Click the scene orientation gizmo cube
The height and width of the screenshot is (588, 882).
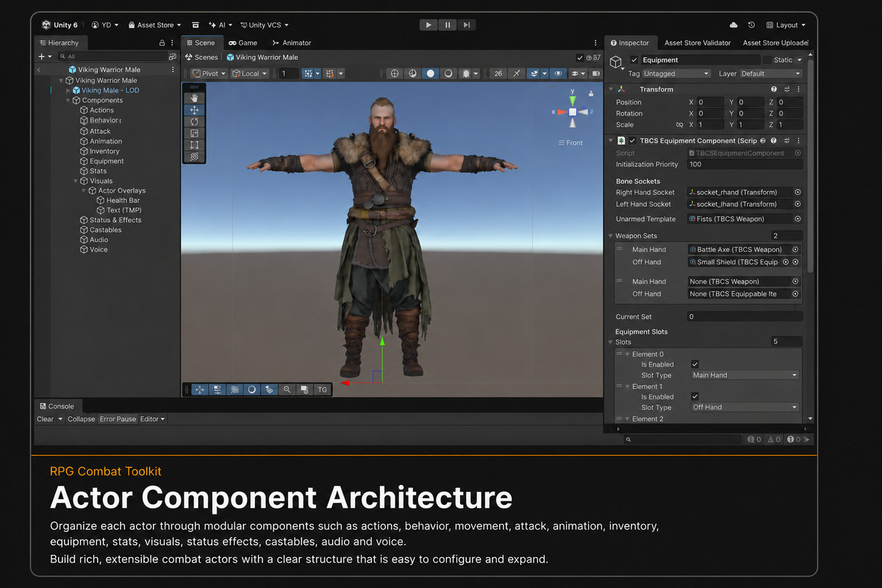point(573,112)
